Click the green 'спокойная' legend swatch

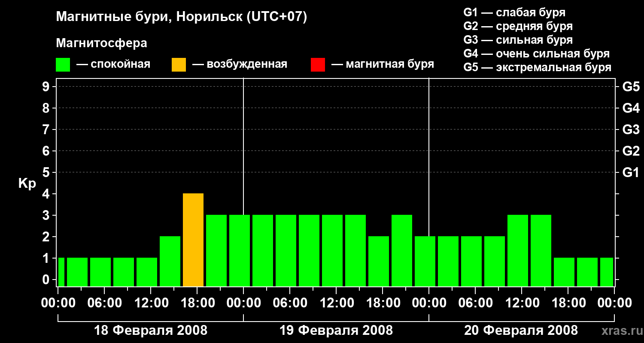pyautogui.click(x=63, y=65)
